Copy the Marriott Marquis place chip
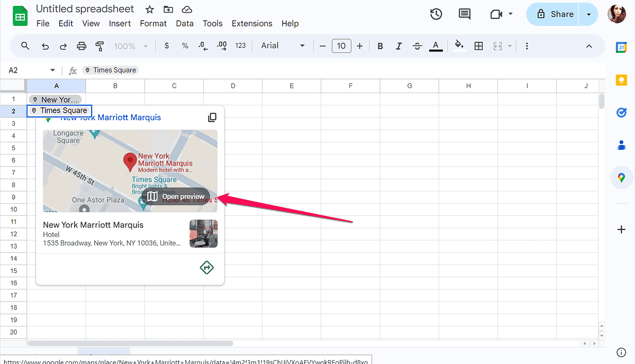 [212, 117]
